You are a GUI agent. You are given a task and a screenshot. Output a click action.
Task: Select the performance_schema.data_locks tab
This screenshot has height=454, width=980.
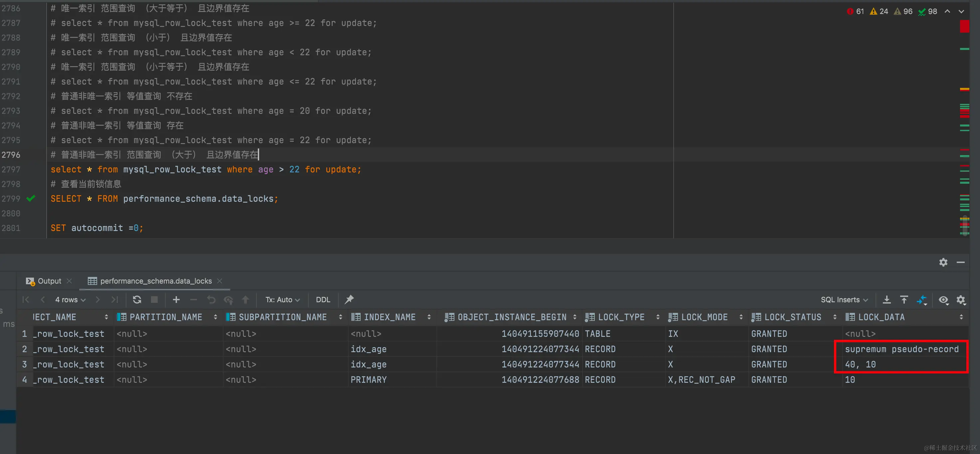[x=155, y=281]
